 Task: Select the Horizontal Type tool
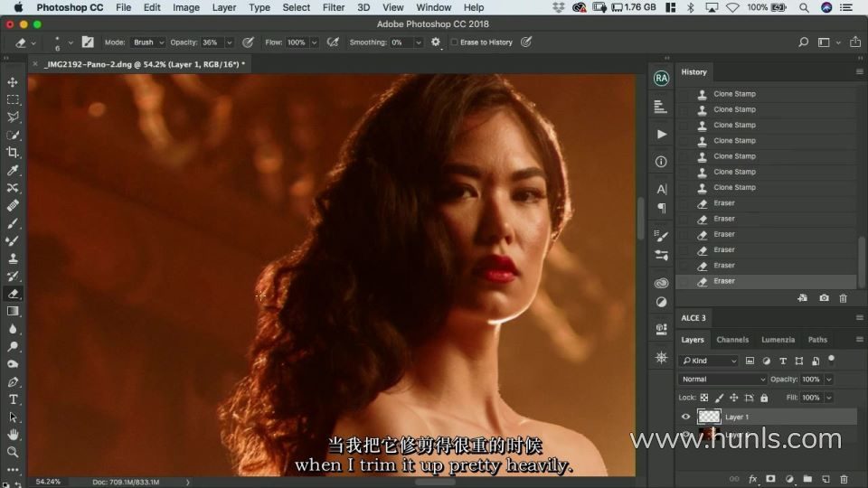pos(13,399)
